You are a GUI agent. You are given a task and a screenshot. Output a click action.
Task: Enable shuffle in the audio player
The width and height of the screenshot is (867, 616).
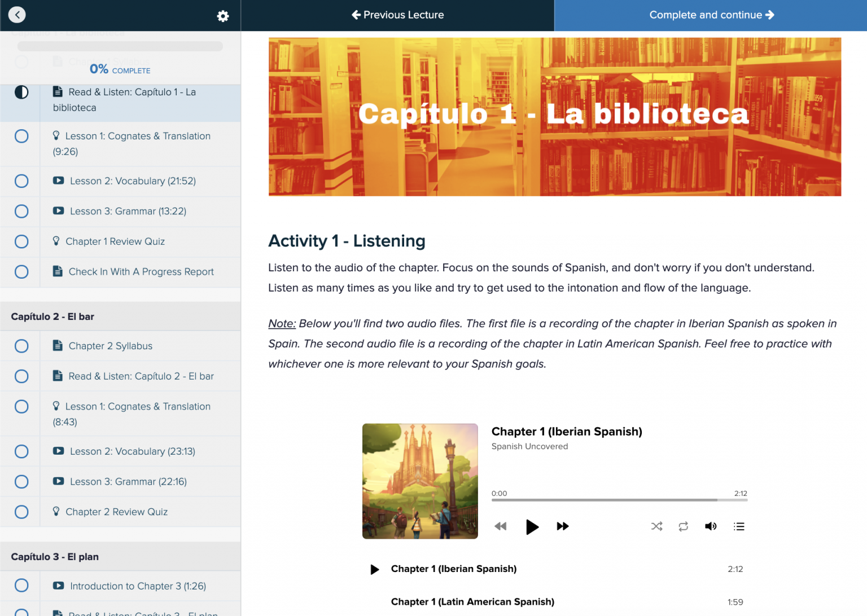[656, 526]
